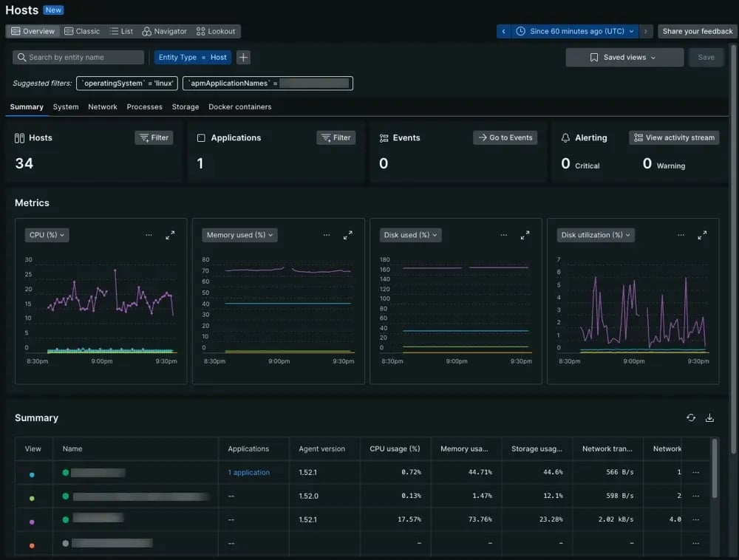Export the Summary table via download icon
Image resolution: width=739 pixels, height=560 pixels.
(x=709, y=417)
